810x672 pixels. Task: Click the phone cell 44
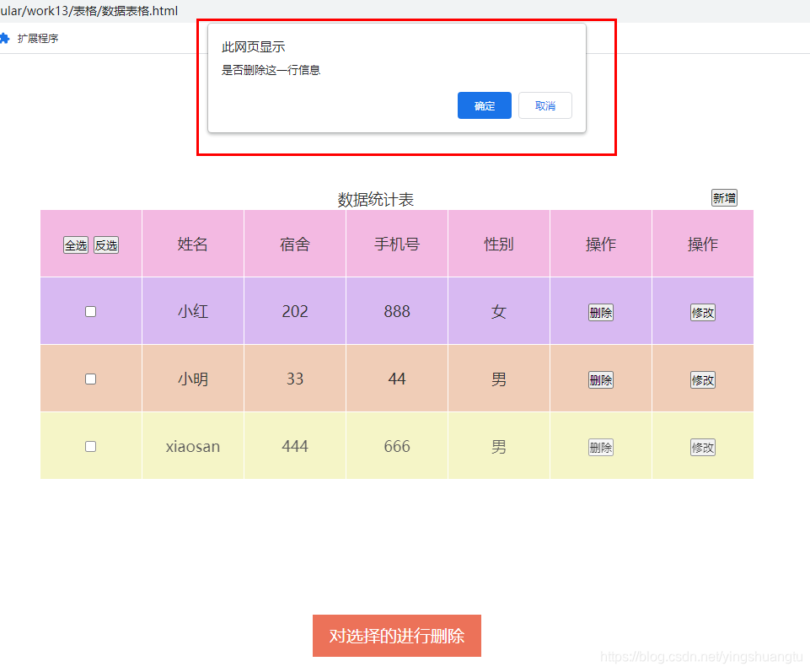coord(397,379)
